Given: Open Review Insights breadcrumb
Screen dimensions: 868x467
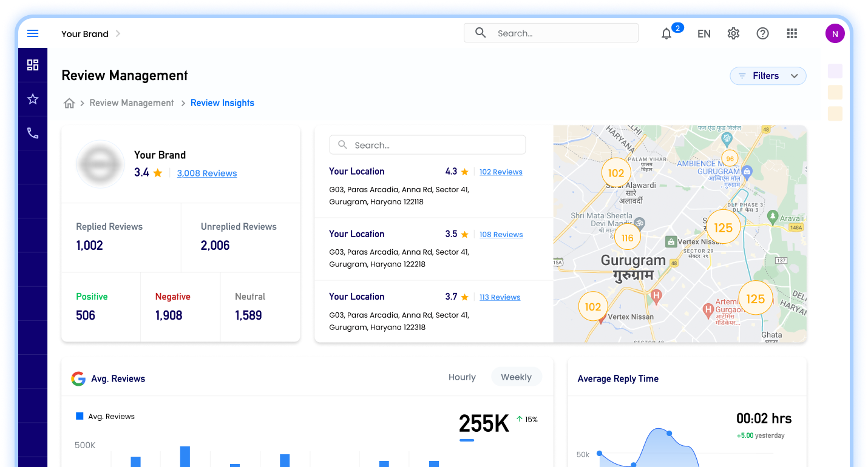Looking at the screenshot, I should pyautogui.click(x=222, y=103).
